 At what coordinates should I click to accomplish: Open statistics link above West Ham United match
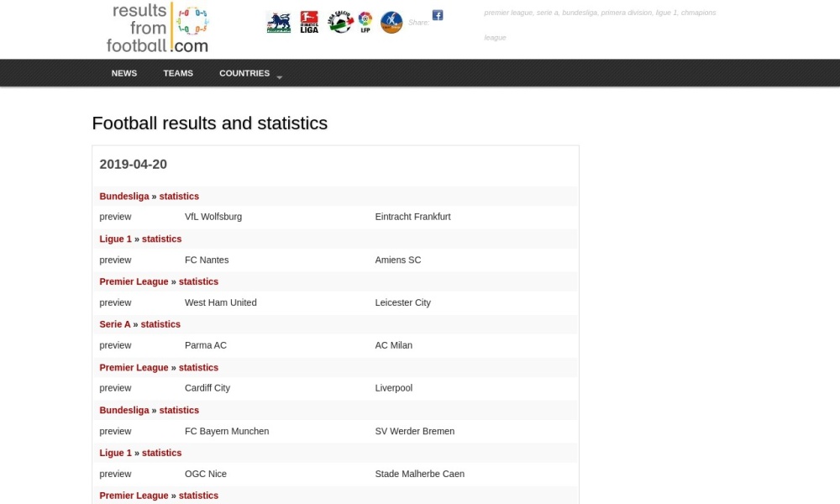(199, 281)
